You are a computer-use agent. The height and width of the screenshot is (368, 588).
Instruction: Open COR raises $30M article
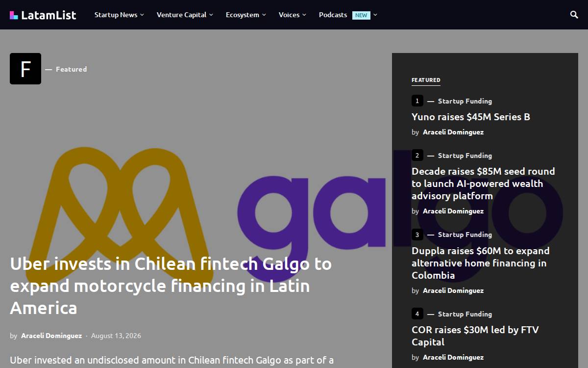click(x=475, y=336)
